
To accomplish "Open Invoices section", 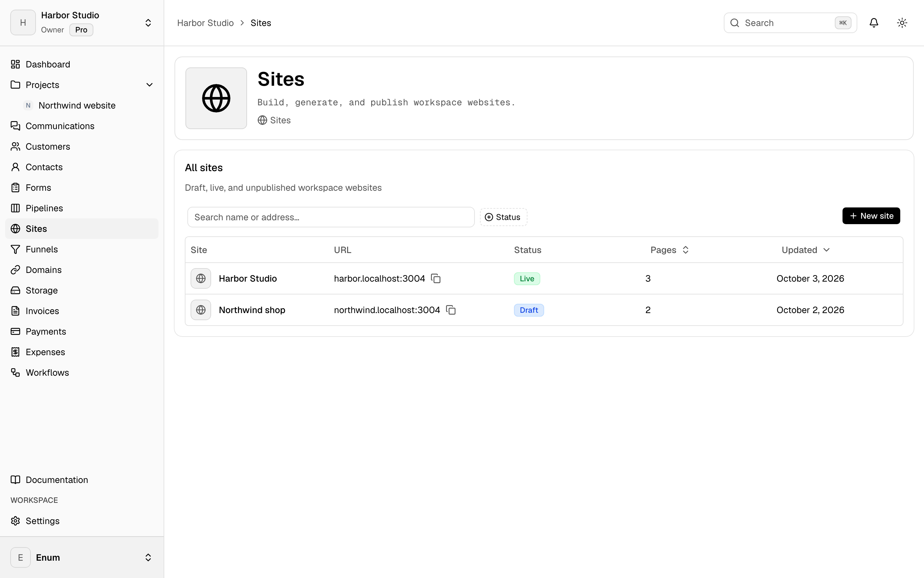I will 82,311.
